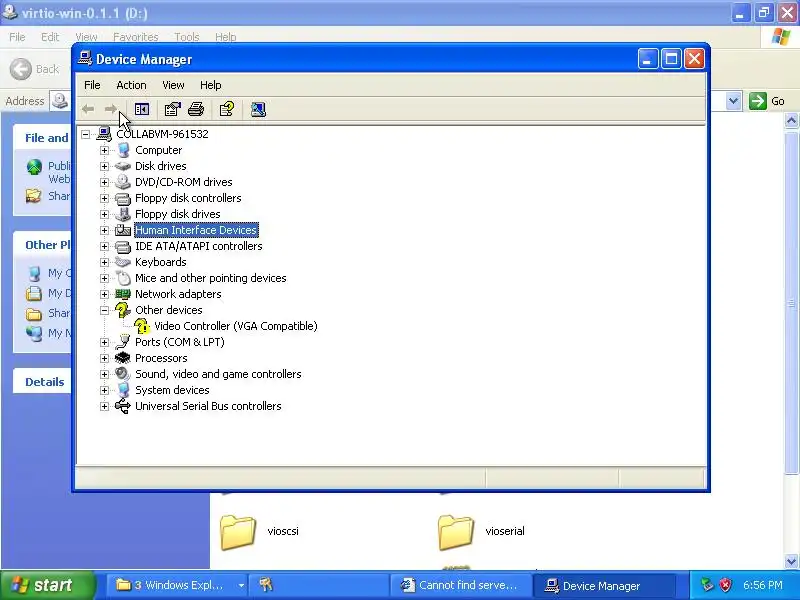
Task: Collapse the COLLABVM-961532 root node
Action: [86, 134]
